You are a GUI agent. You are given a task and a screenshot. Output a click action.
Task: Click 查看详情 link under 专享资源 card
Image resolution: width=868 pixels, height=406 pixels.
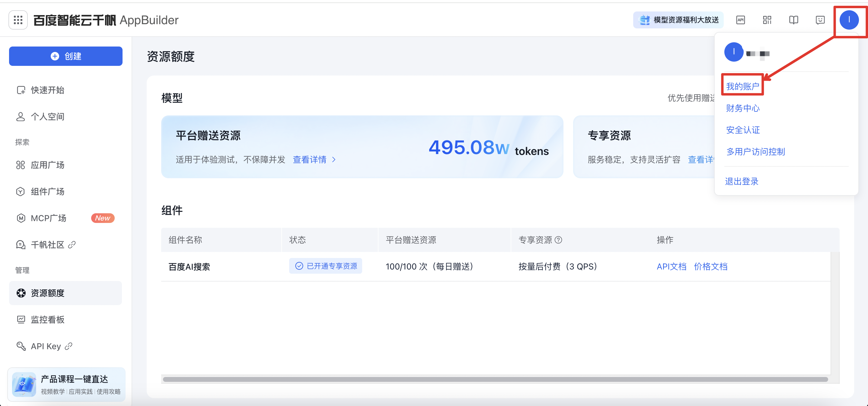click(x=700, y=159)
